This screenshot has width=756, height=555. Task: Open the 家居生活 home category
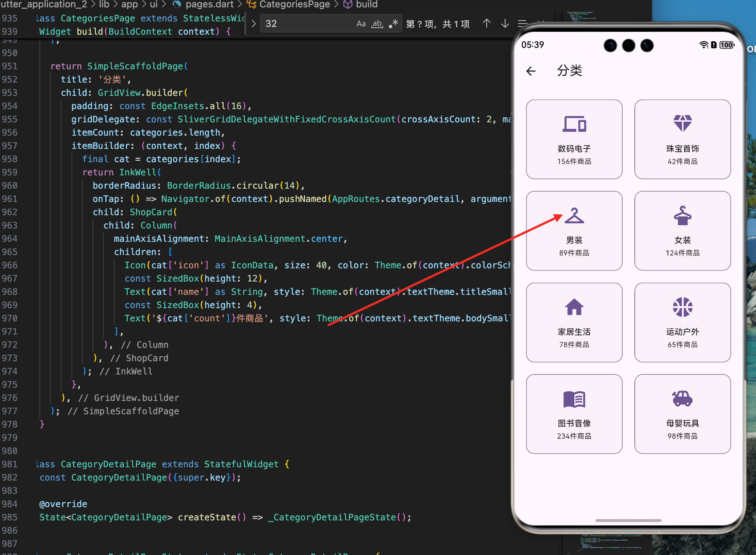coord(574,322)
